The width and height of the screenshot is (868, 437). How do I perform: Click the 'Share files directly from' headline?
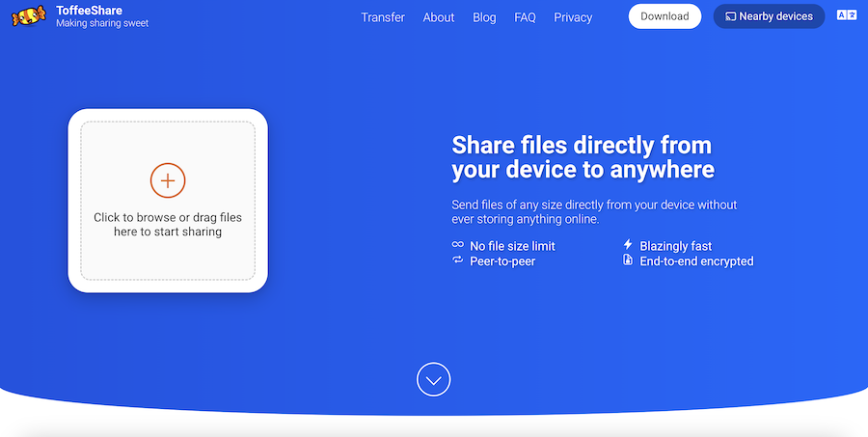582,146
